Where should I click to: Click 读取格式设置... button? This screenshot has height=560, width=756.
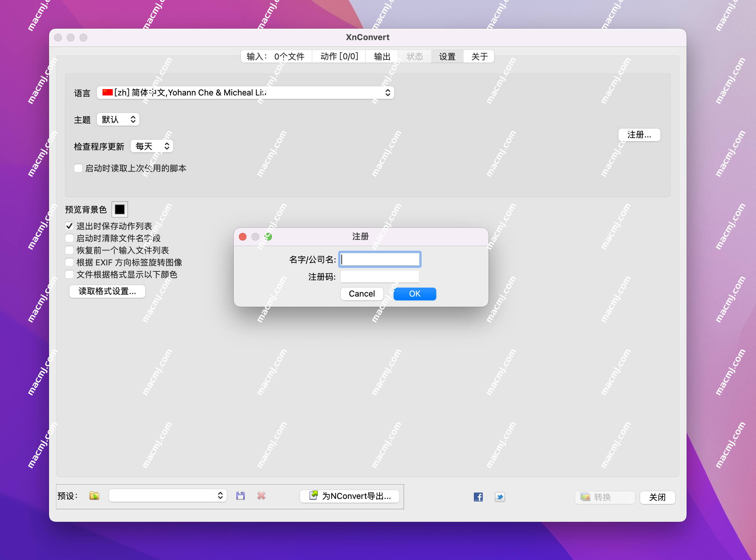pos(107,291)
